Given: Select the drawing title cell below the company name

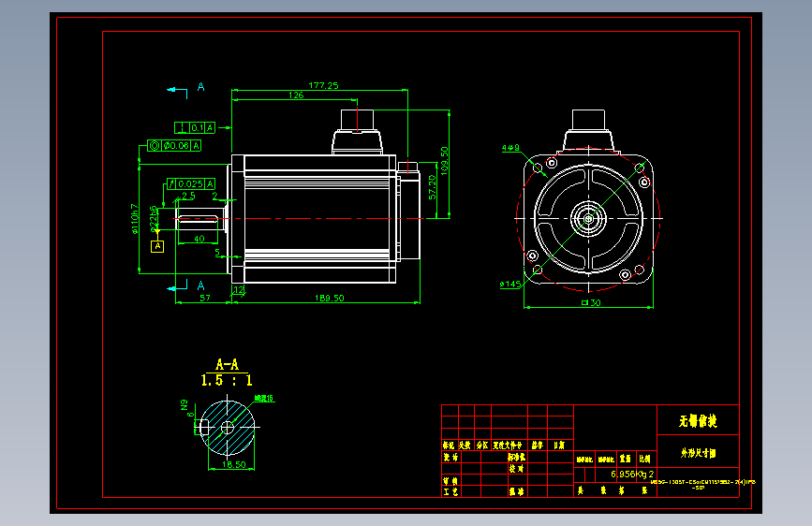Looking at the screenshot, I should [x=698, y=453].
